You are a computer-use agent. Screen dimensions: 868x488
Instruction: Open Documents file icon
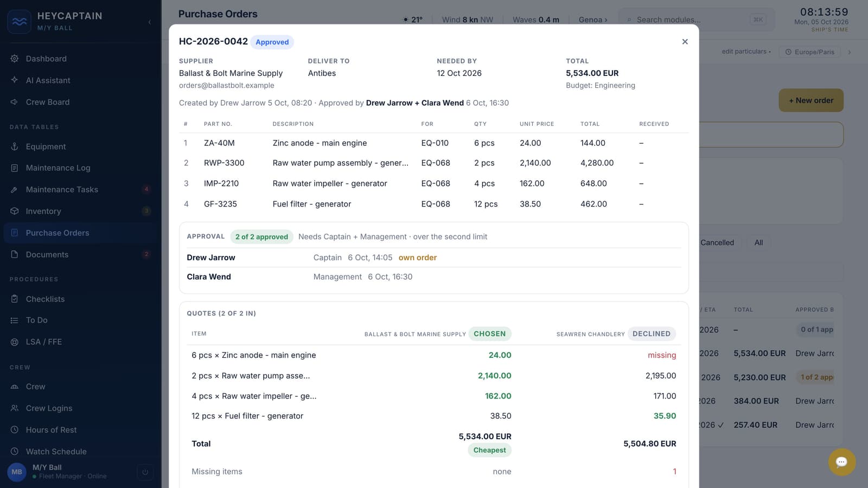[15, 254]
